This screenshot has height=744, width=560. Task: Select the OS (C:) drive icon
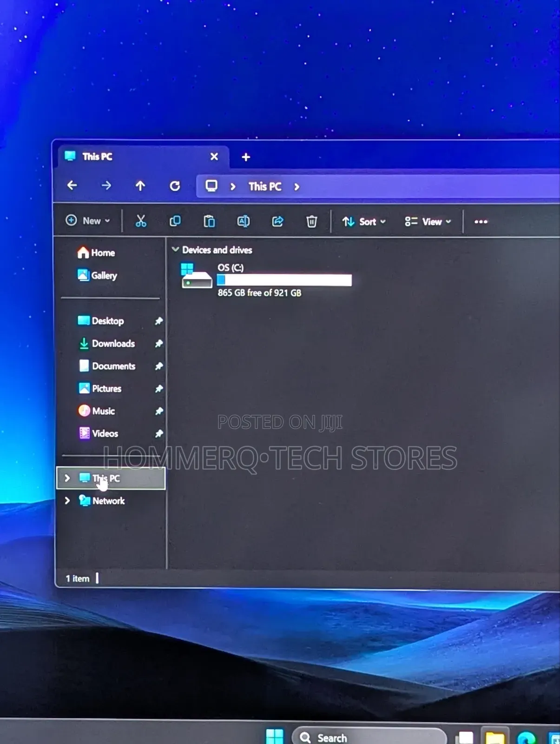196,276
